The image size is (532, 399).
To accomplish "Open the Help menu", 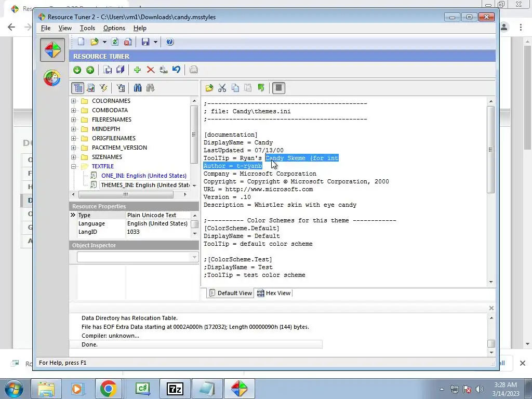I will (x=140, y=28).
